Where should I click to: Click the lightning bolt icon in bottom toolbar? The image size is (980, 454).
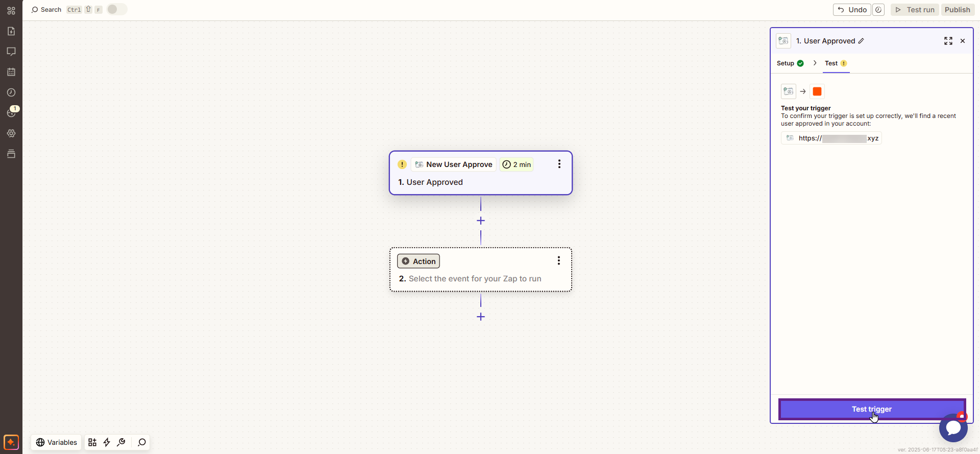[107, 442]
